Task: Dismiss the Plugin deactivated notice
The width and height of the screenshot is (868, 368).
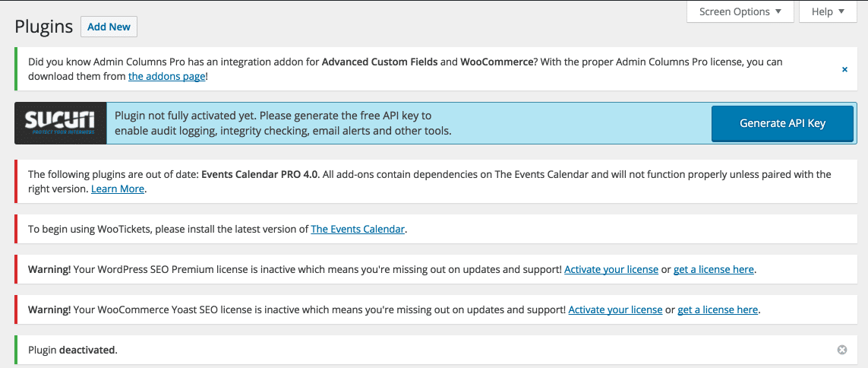Action: [x=842, y=350]
